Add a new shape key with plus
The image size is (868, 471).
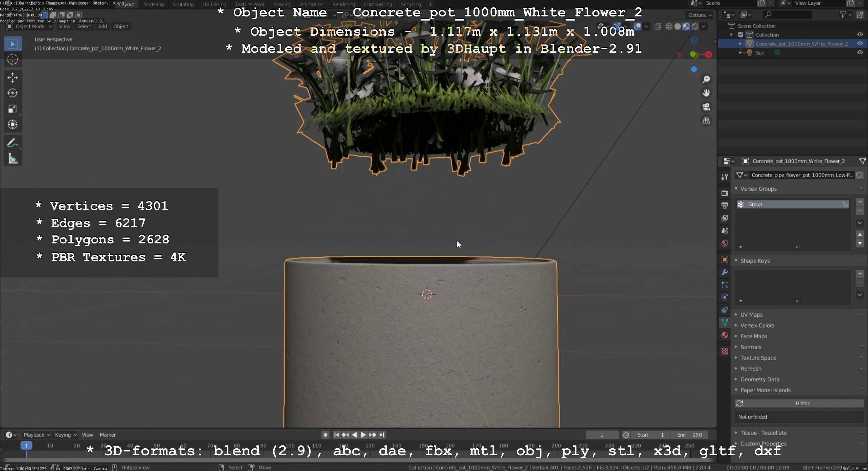[860, 274]
